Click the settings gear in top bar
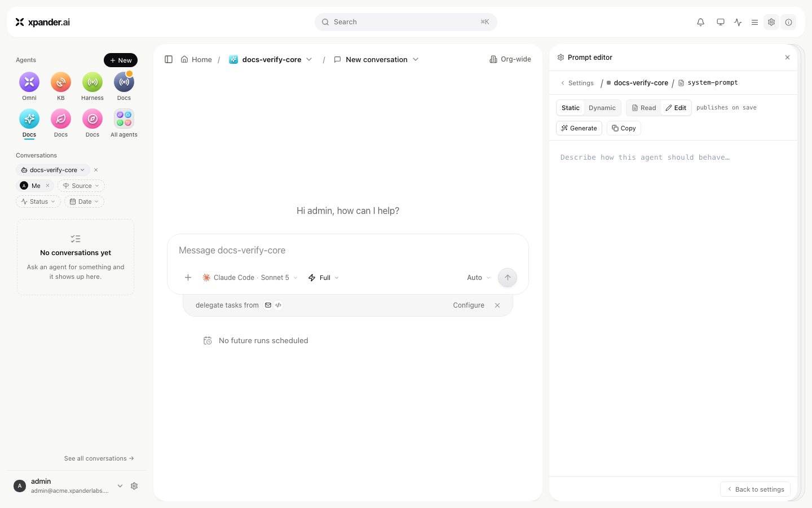 tap(771, 22)
